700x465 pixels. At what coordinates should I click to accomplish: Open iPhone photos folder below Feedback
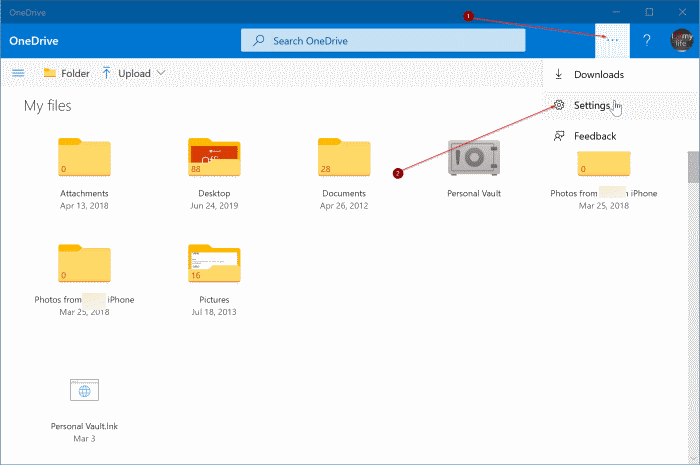point(604,164)
